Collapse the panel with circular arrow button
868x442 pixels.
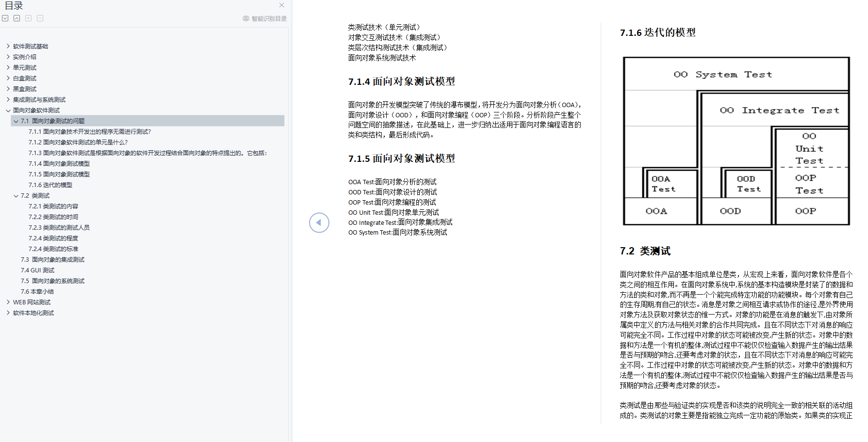[319, 222]
